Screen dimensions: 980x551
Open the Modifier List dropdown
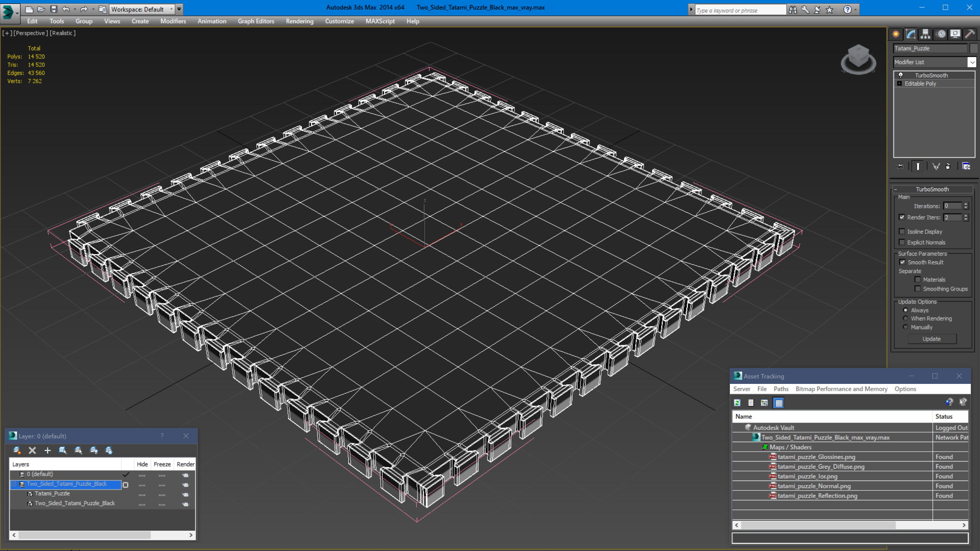tap(972, 62)
